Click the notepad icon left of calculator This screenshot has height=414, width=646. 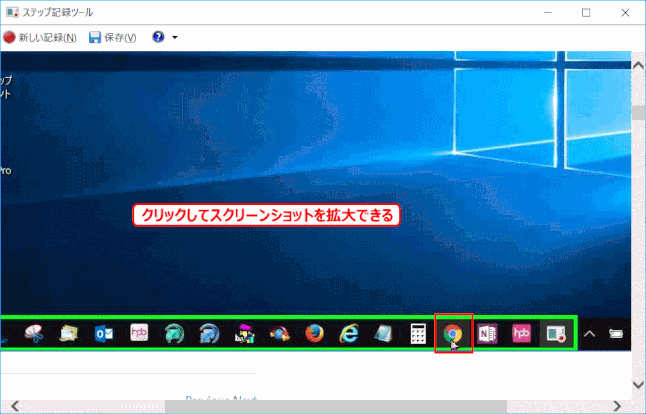click(384, 334)
